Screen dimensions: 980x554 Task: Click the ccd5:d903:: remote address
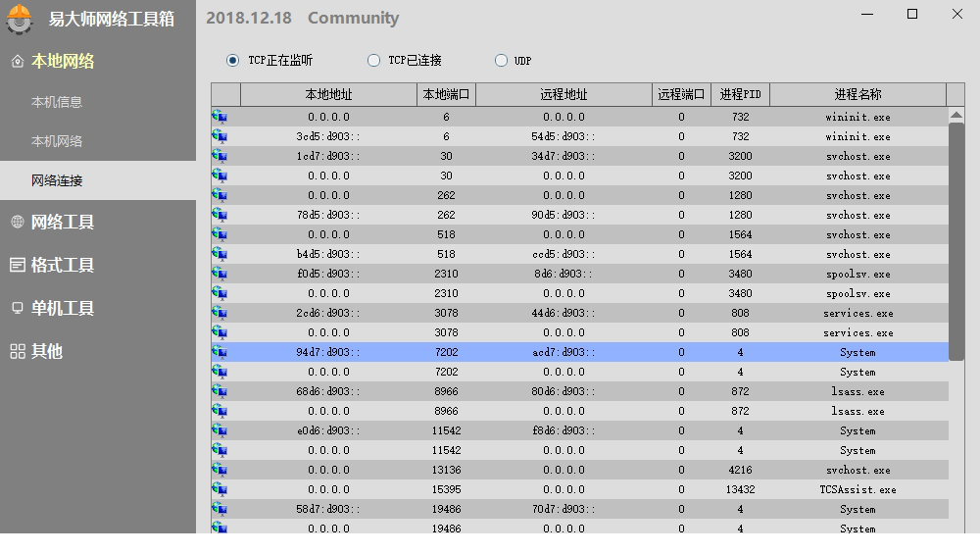pyautogui.click(x=563, y=254)
